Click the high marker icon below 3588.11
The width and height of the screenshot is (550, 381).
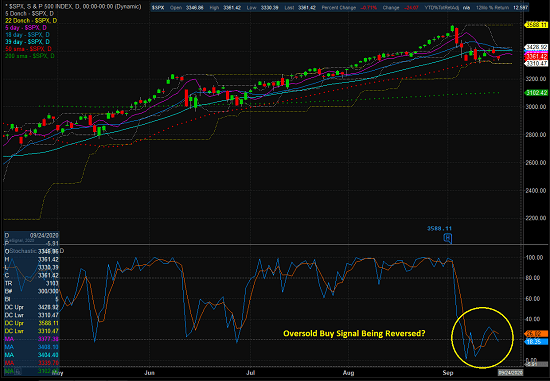448,238
